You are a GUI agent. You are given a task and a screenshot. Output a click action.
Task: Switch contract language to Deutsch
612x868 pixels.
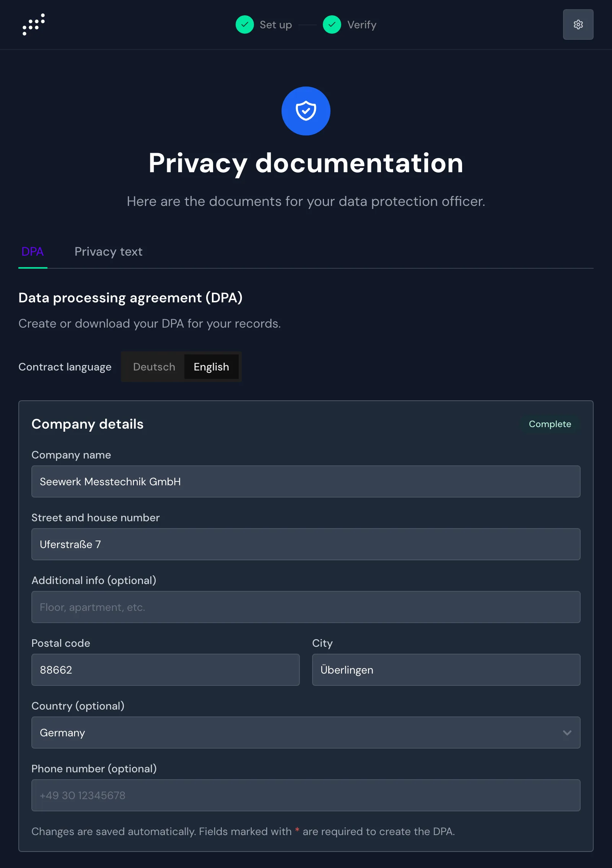pos(154,367)
